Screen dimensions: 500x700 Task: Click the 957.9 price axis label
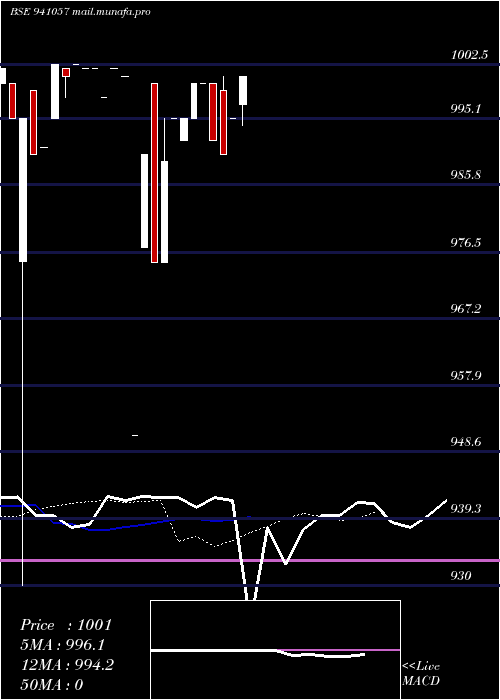click(x=466, y=375)
